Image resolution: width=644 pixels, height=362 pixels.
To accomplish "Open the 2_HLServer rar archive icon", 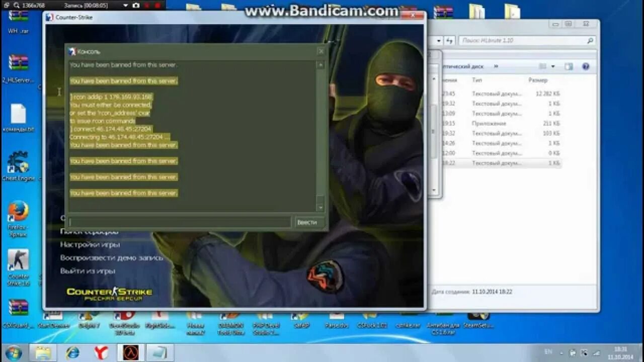I will pos(19,68).
